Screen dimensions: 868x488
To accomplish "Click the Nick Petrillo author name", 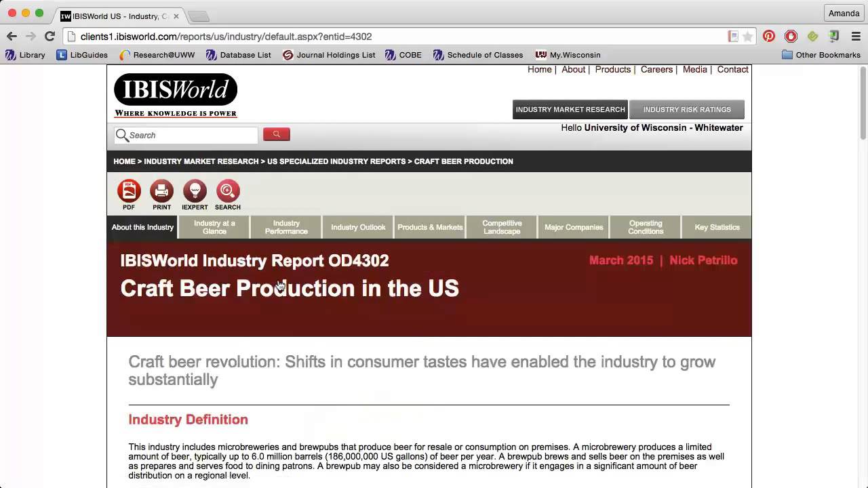I will pos(703,260).
